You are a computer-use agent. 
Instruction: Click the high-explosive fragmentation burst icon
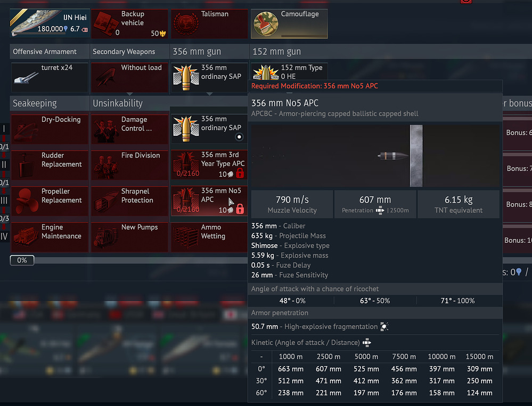[x=384, y=326]
